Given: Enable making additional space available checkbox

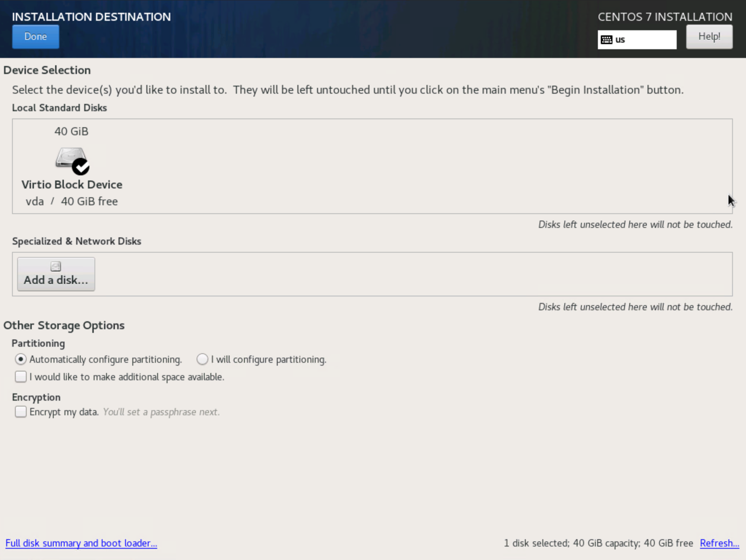Looking at the screenshot, I should pyautogui.click(x=21, y=377).
